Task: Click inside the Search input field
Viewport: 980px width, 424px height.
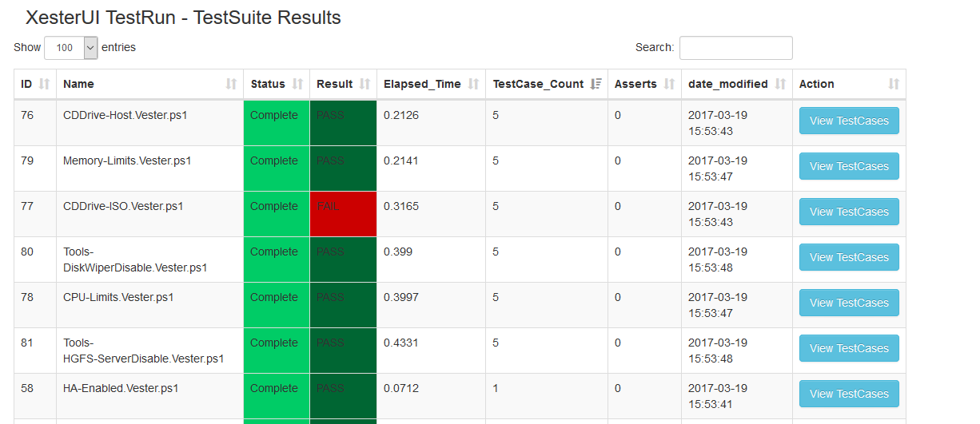Action: [735, 48]
